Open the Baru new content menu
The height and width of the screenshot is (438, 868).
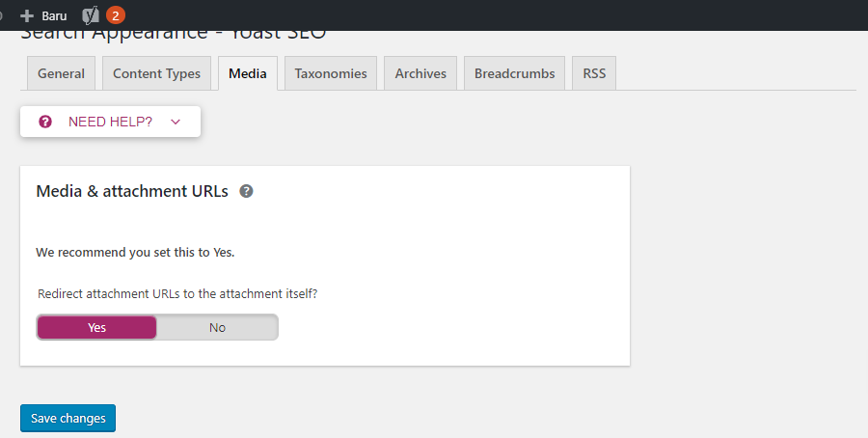click(43, 16)
